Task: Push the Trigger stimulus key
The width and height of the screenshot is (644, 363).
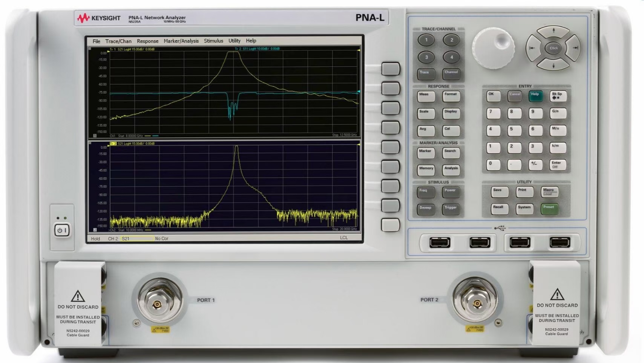Action: (451, 210)
